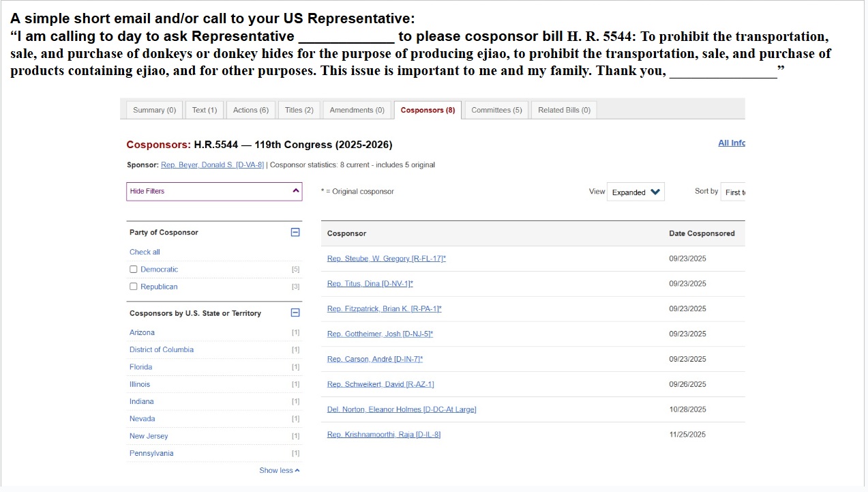Open Rep. Titus, Dina cosponsor link
The width and height of the screenshot is (868, 492).
point(370,284)
